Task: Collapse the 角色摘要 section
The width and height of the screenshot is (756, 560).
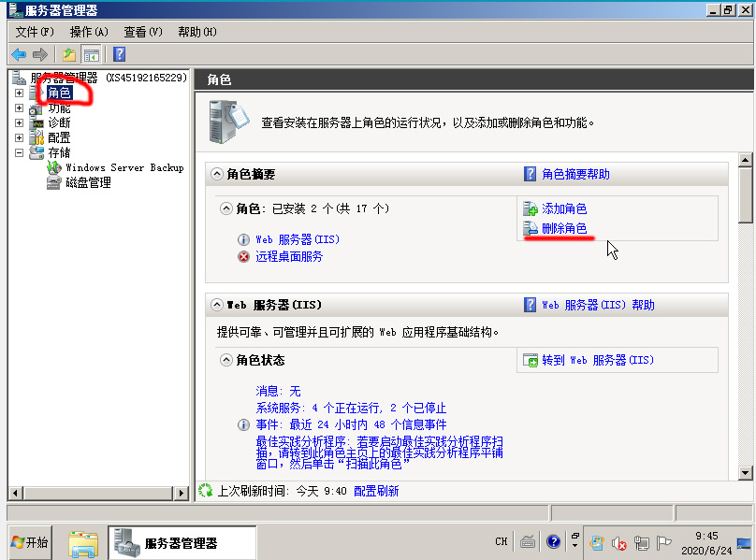Action: pos(217,174)
